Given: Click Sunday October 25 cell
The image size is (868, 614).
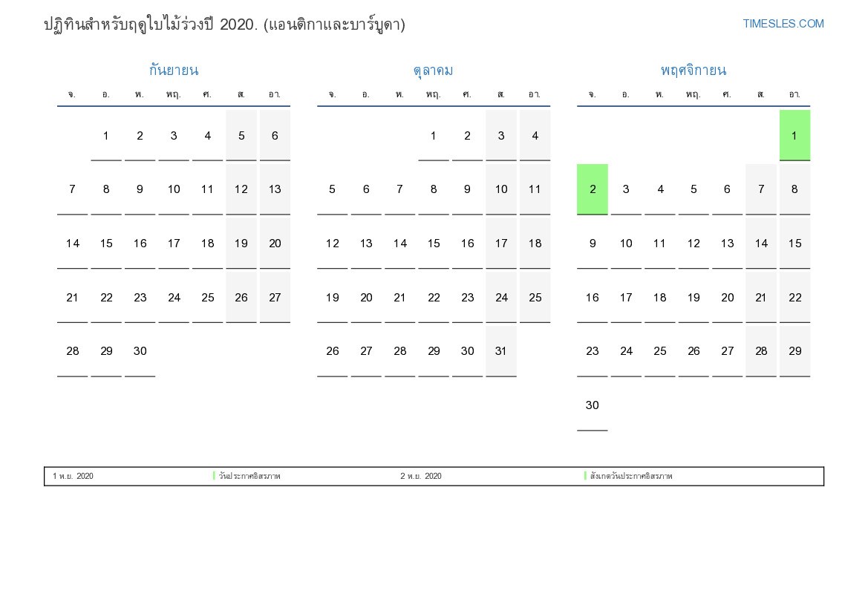Looking at the screenshot, I should click(x=535, y=298).
